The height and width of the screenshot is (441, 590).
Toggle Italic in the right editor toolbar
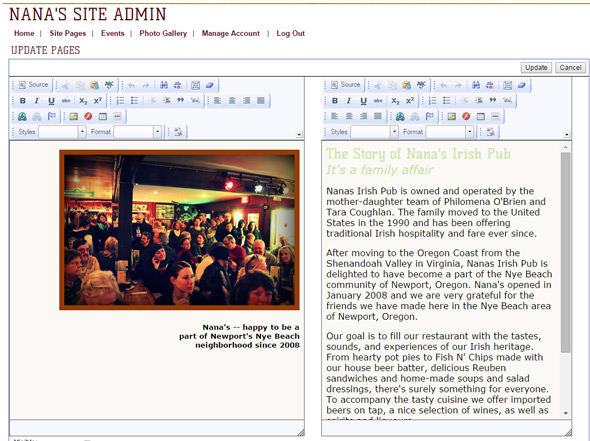pyautogui.click(x=349, y=101)
